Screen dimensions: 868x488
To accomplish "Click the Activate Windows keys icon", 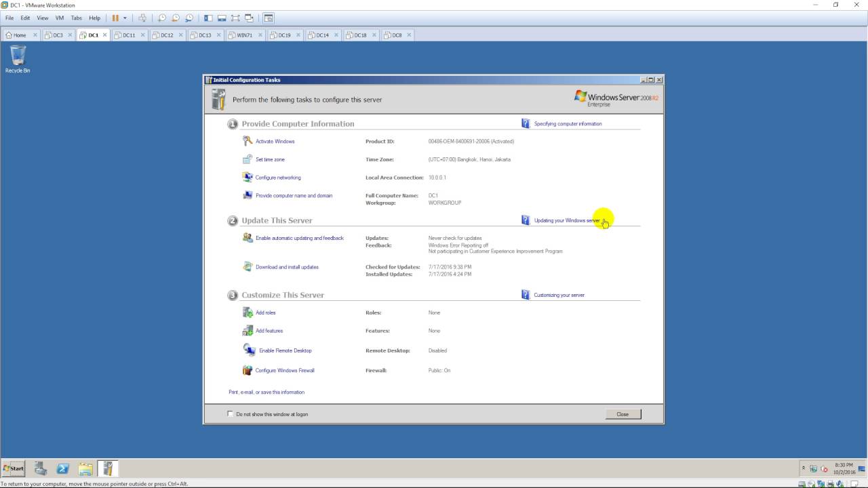I will click(248, 141).
